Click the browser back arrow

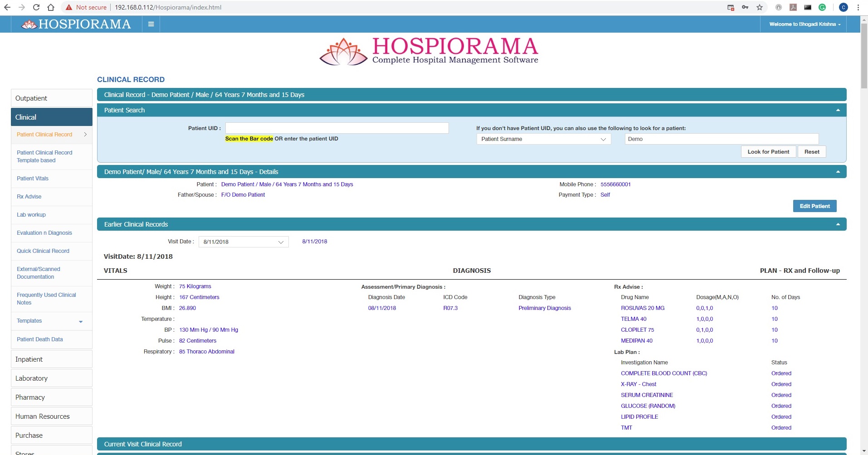click(x=7, y=7)
